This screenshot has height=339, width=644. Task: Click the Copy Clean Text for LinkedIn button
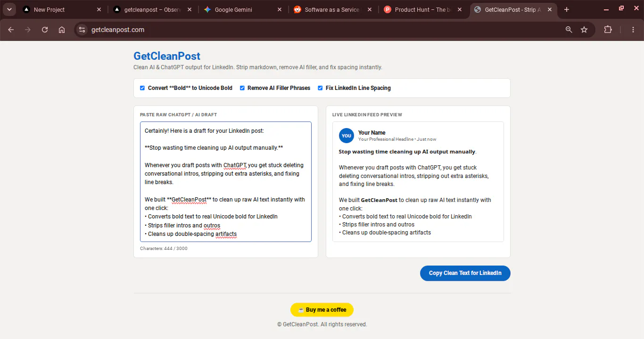click(465, 273)
